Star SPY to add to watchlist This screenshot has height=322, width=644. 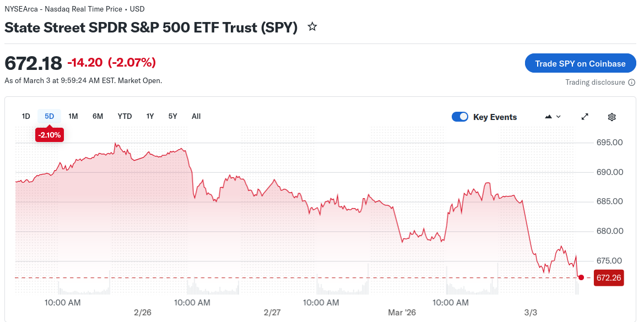312,26
